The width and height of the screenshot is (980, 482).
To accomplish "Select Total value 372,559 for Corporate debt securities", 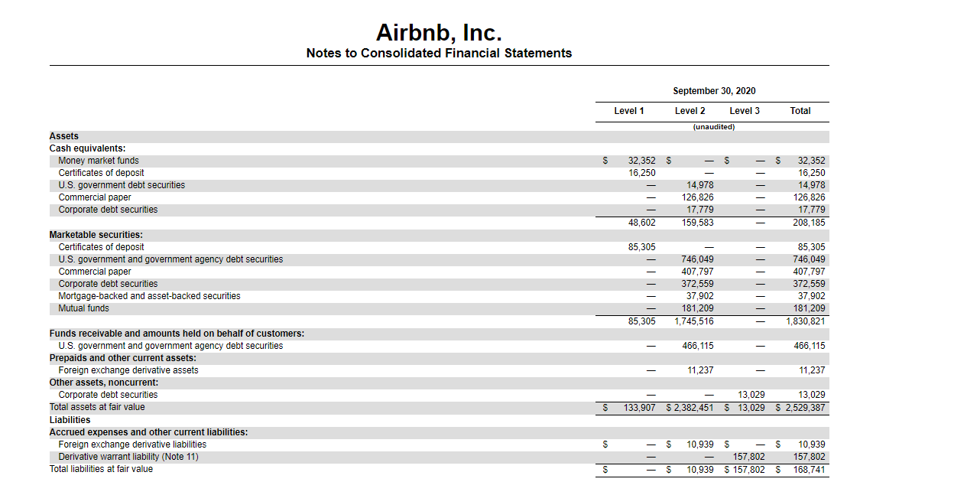I will [x=809, y=284].
